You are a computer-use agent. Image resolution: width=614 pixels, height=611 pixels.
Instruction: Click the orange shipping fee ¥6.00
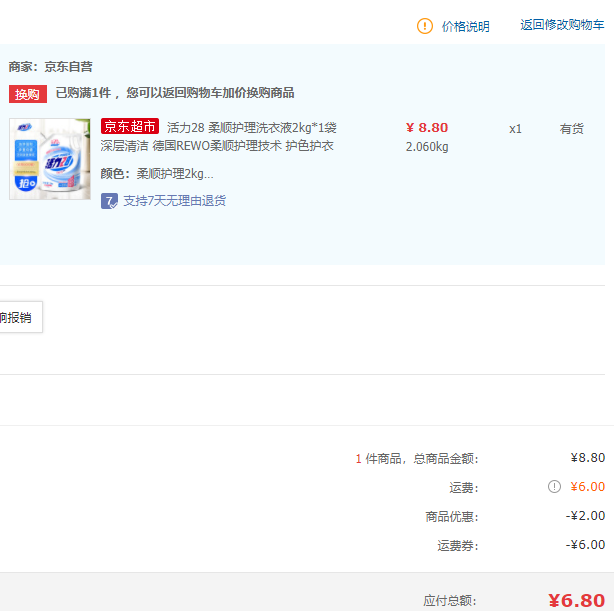pos(587,486)
